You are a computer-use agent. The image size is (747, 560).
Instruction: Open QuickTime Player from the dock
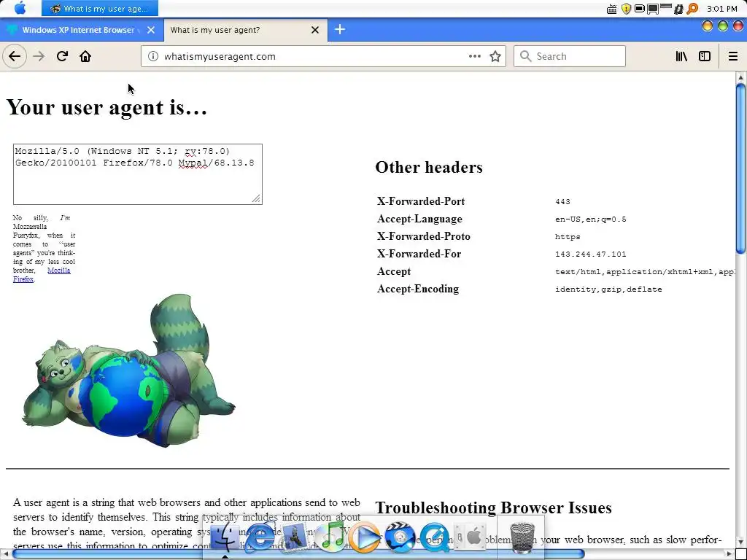point(435,537)
